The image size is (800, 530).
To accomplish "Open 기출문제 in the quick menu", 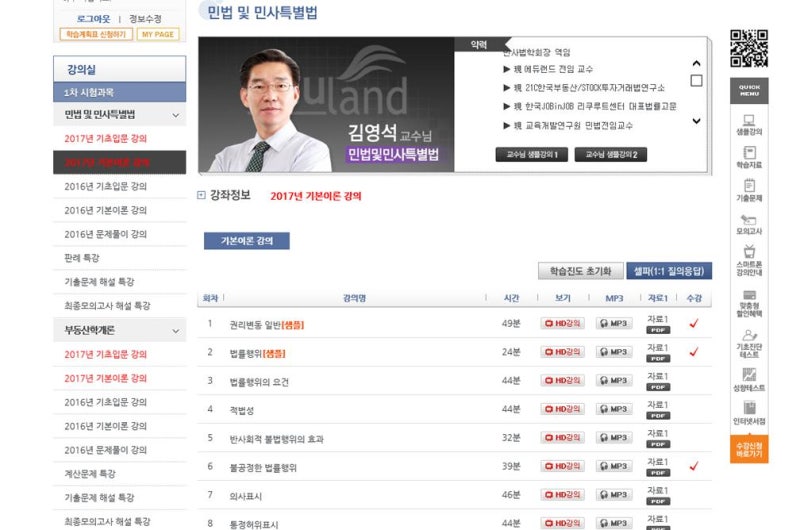I will (749, 191).
